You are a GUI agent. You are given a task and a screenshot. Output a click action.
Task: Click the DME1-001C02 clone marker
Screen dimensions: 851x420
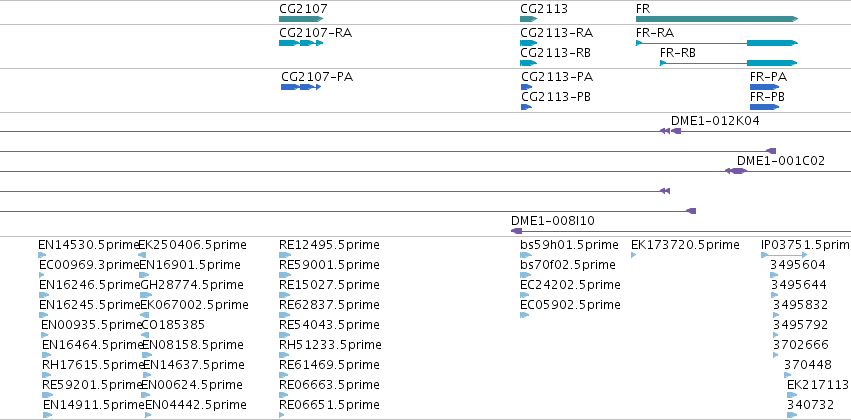(x=736, y=171)
